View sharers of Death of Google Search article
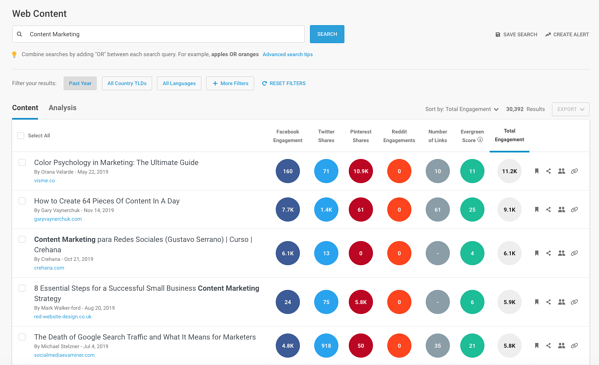 (x=561, y=346)
